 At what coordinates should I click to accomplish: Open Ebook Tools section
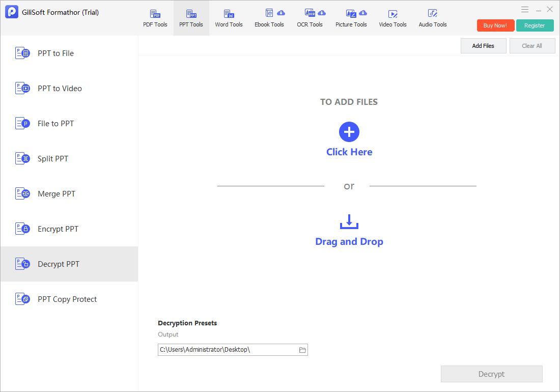pyautogui.click(x=269, y=18)
